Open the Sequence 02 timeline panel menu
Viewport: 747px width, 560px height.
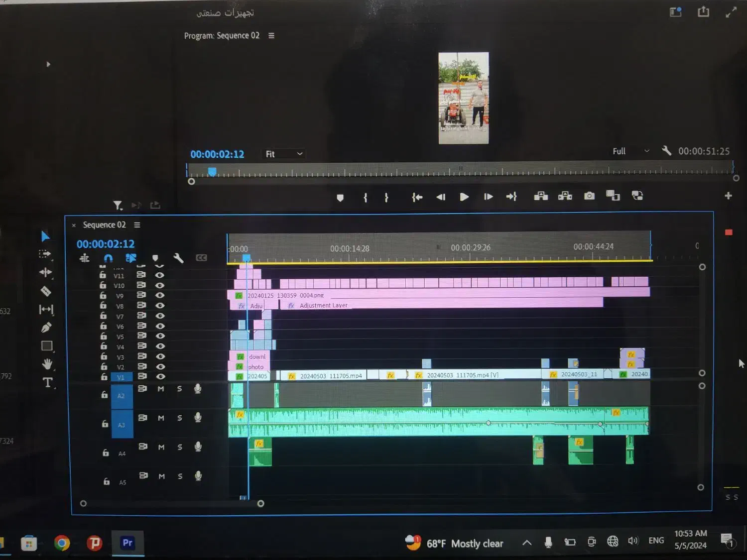(x=137, y=225)
